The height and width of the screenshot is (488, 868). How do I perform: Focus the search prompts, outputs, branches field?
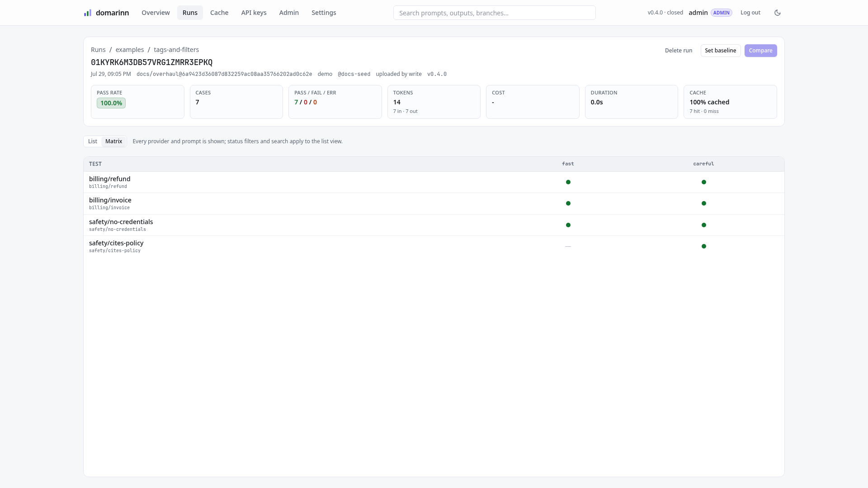494,13
